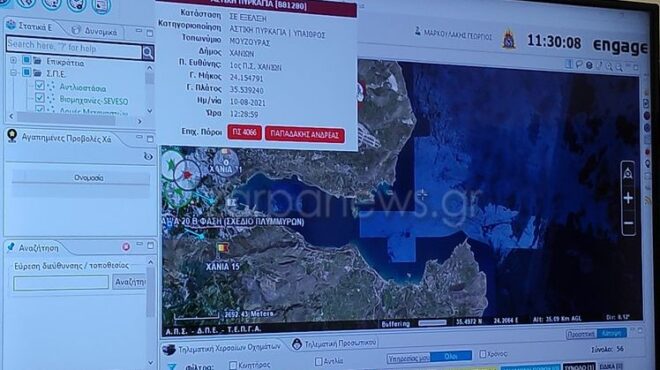This screenshot has height=370, width=660.
Task: Check the Χρόνος checkbox
Action: [483, 354]
